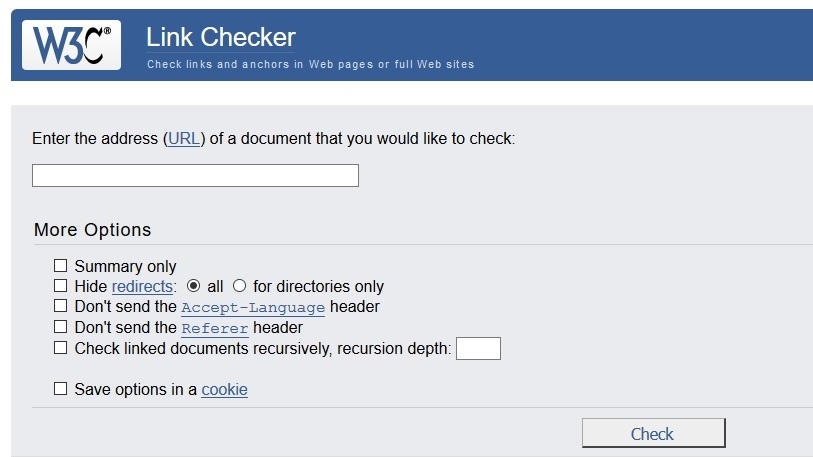Click the recursion depth input box
813x457 pixels.
coord(478,349)
